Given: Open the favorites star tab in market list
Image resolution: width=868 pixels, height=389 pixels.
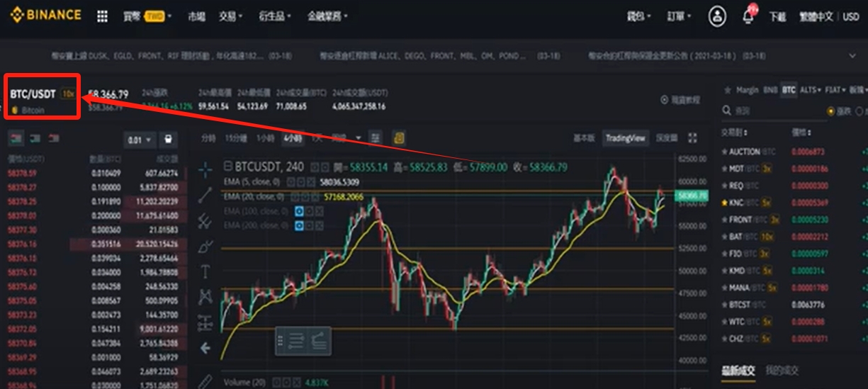Looking at the screenshot, I should pos(726,90).
